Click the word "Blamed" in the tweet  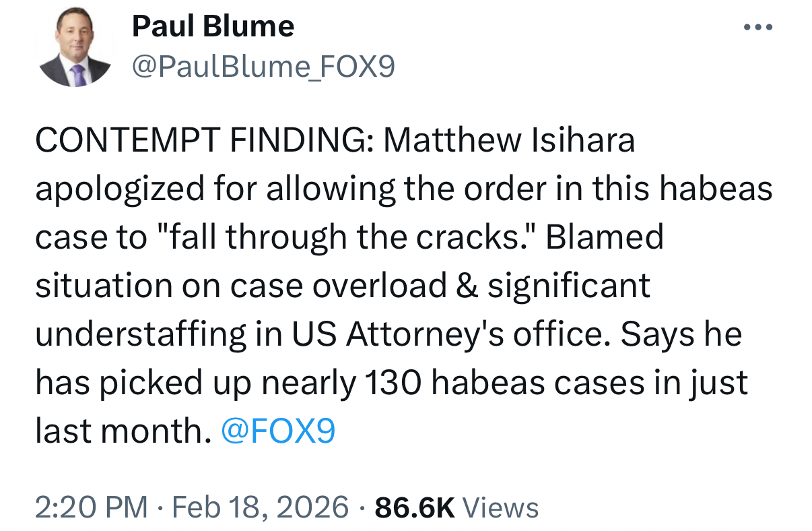(x=605, y=238)
